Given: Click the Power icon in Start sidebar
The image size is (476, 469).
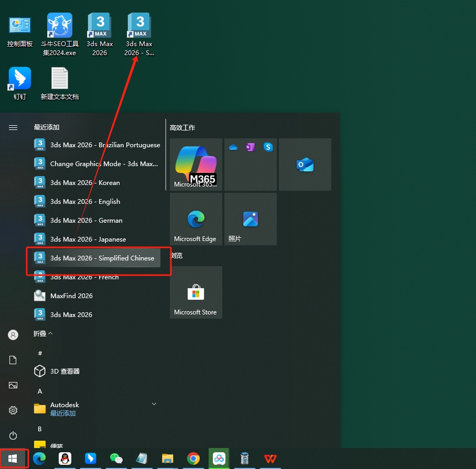Looking at the screenshot, I should 13,435.
